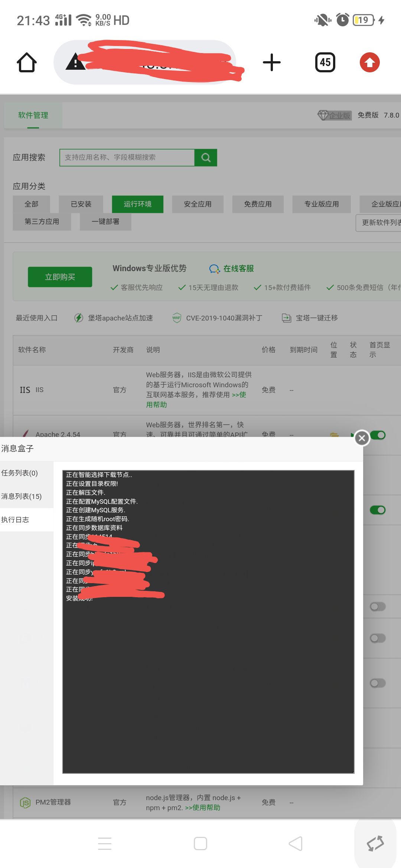This screenshot has height=868, width=401.
Task: Click the 立即购买 button
Action: pos(60,277)
